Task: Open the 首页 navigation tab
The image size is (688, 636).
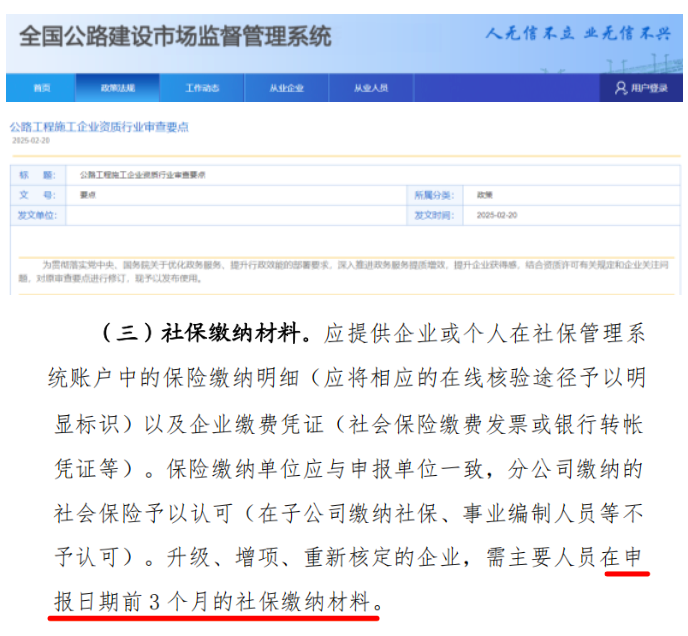Action: coord(41,88)
